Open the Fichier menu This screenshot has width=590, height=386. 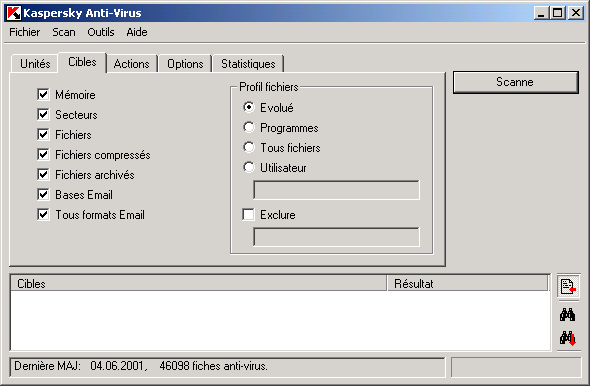24,32
